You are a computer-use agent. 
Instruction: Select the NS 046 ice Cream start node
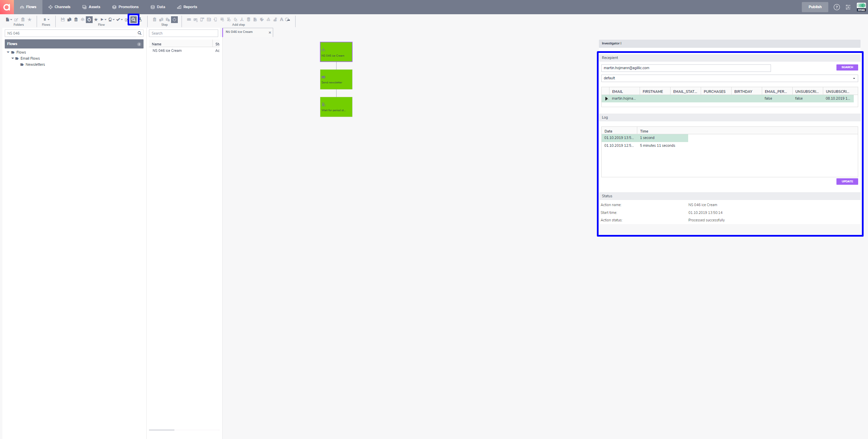pyautogui.click(x=336, y=52)
